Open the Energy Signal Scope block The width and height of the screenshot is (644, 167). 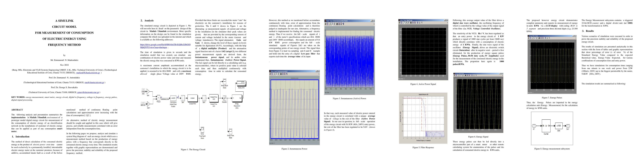pos(225,81)
